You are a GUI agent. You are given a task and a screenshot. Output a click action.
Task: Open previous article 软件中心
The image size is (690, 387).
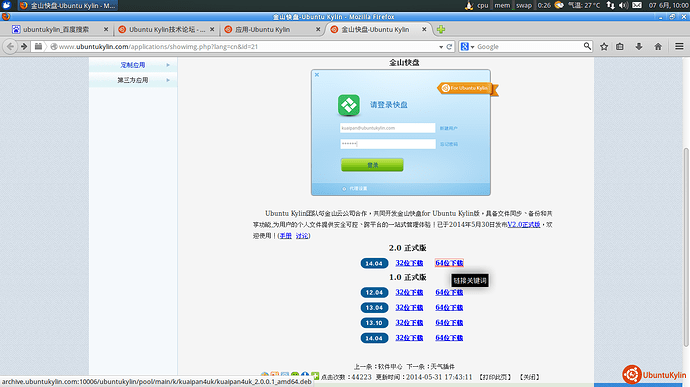coord(390,366)
